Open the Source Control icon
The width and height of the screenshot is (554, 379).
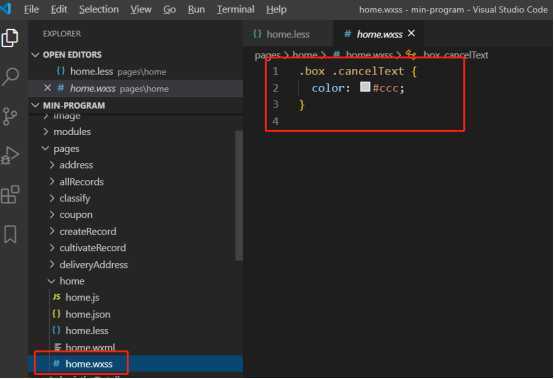tap(10, 116)
